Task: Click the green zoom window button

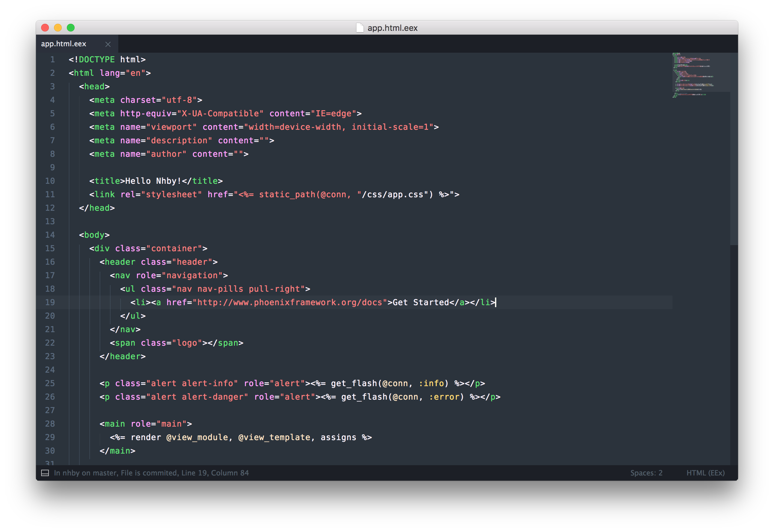Action: [x=71, y=28]
